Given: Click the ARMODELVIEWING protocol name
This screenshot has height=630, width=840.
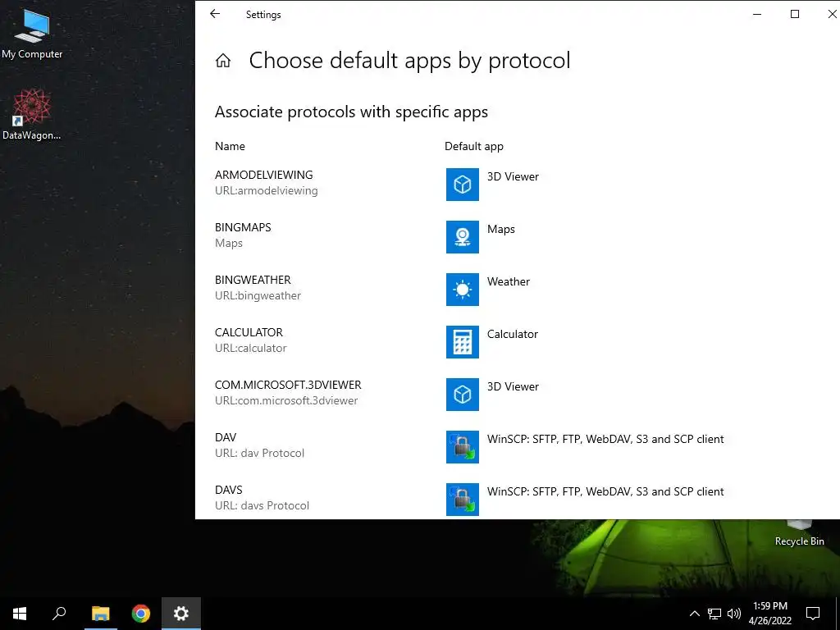Looking at the screenshot, I should coord(264,176).
